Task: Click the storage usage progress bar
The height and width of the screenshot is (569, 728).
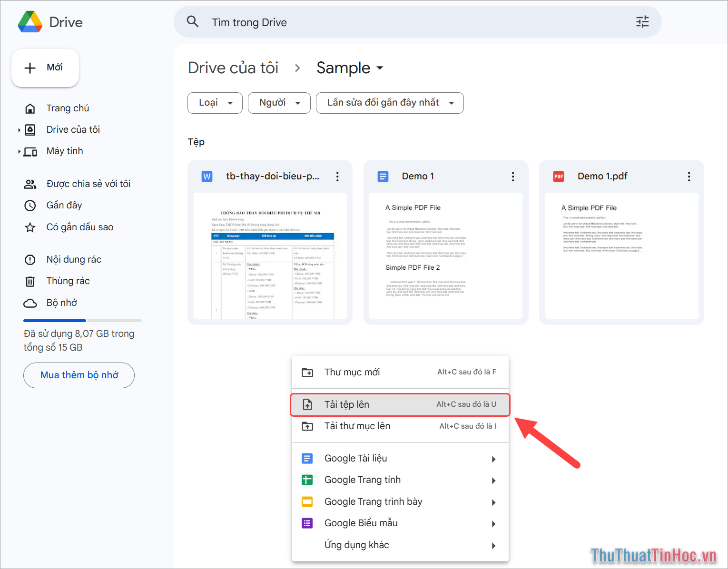Action: coord(82,321)
